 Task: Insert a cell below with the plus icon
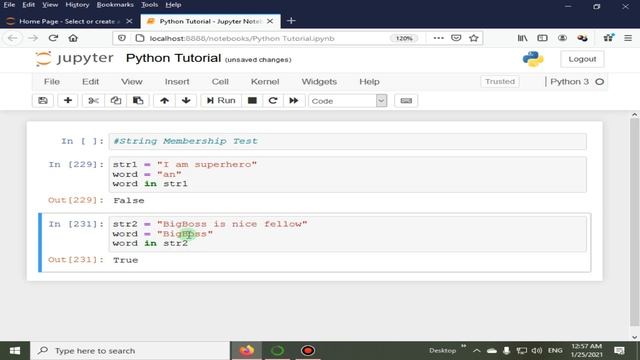coord(68,100)
